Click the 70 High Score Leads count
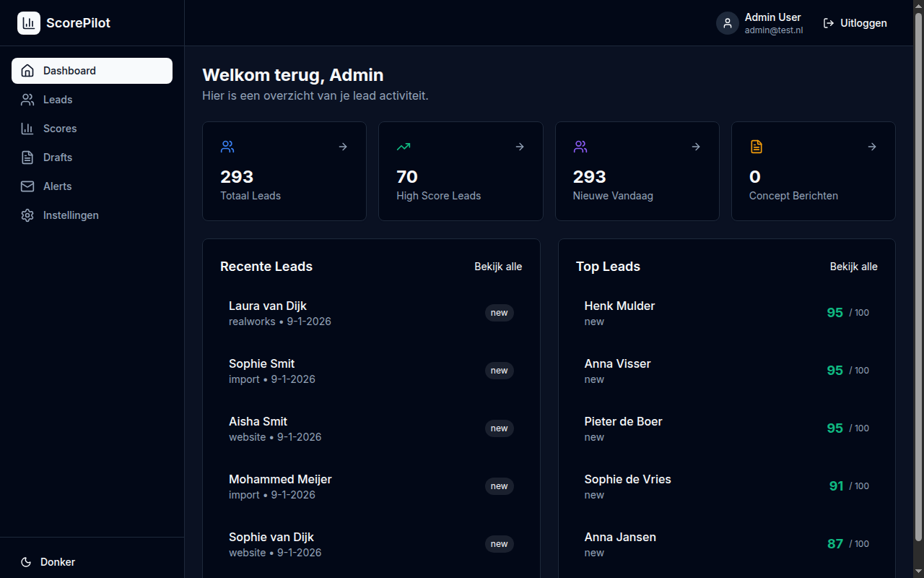 point(407,177)
